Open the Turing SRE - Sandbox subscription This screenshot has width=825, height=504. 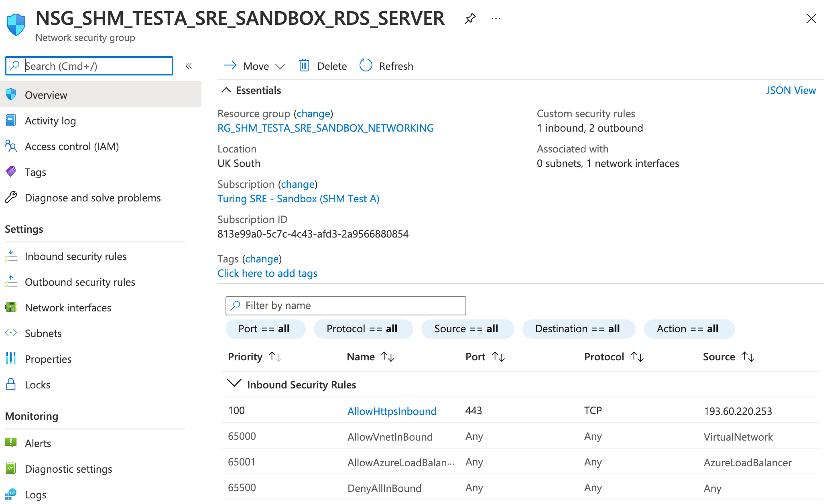click(x=298, y=199)
